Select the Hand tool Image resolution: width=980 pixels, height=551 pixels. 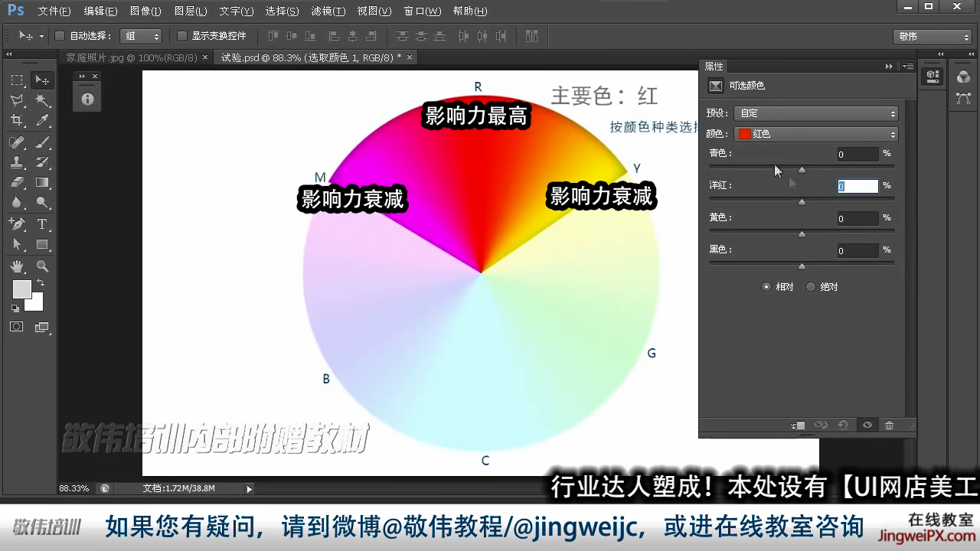pyautogui.click(x=17, y=266)
